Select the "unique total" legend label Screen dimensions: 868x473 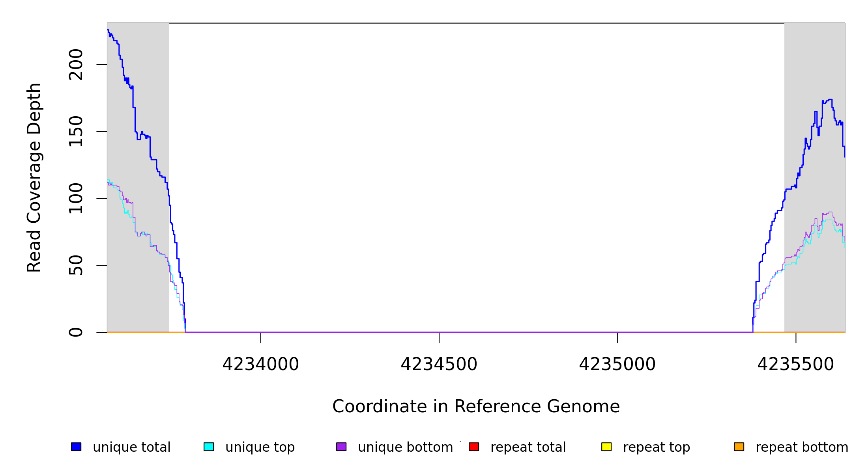131,447
